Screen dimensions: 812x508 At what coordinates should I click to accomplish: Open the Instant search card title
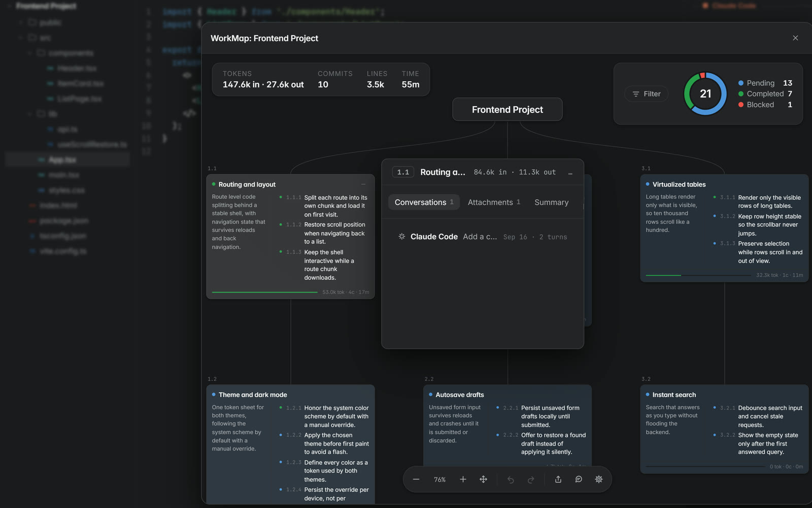tap(674, 395)
